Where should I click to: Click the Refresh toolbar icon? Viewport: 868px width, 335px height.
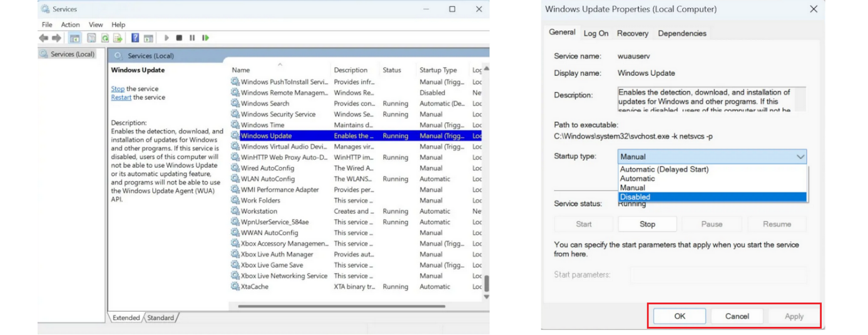pos(105,38)
